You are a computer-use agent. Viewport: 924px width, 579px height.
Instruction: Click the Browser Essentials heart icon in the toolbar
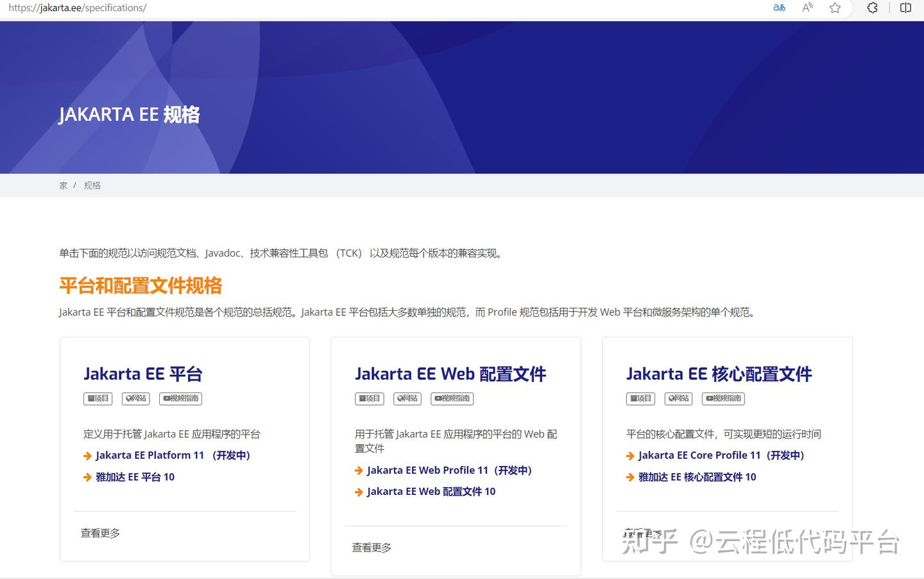click(x=872, y=8)
